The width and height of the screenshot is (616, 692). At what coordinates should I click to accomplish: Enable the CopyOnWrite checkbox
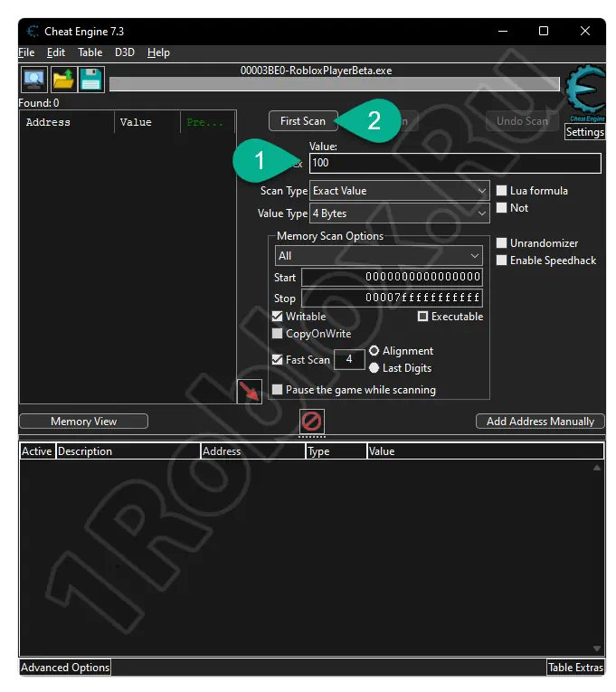[277, 334]
